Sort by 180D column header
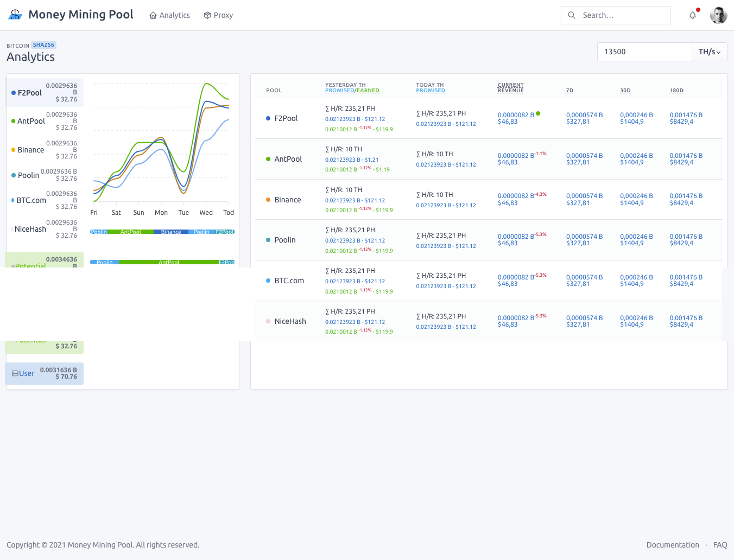 tap(676, 91)
